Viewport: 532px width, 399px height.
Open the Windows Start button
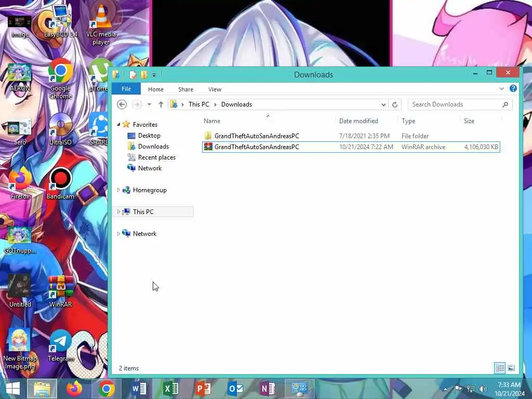click(13, 389)
